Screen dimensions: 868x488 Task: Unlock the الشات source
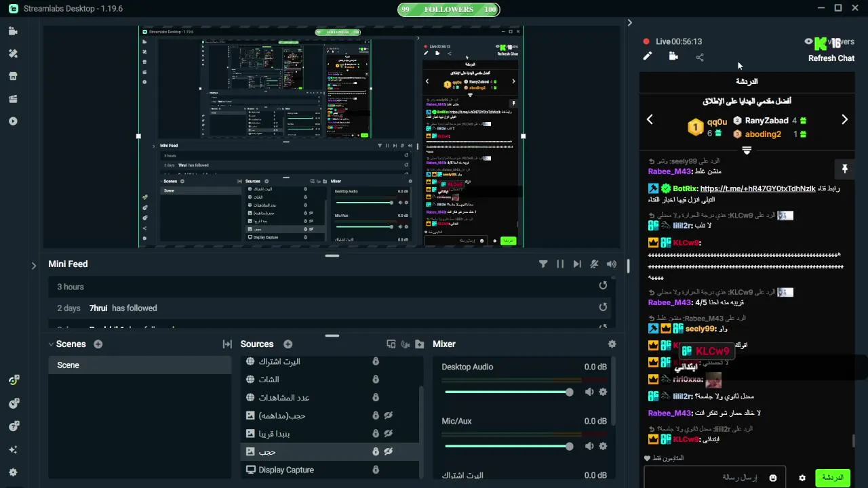(x=376, y=380)
